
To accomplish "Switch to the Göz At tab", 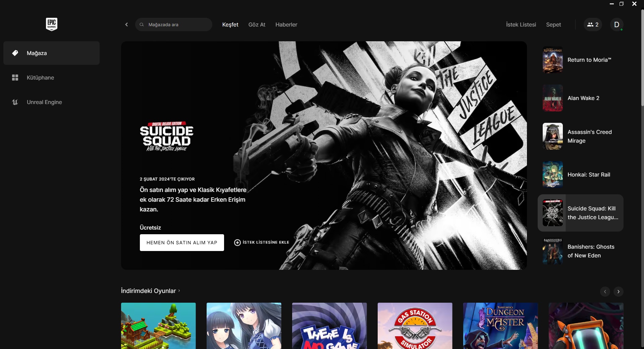I will click(257, 24).
